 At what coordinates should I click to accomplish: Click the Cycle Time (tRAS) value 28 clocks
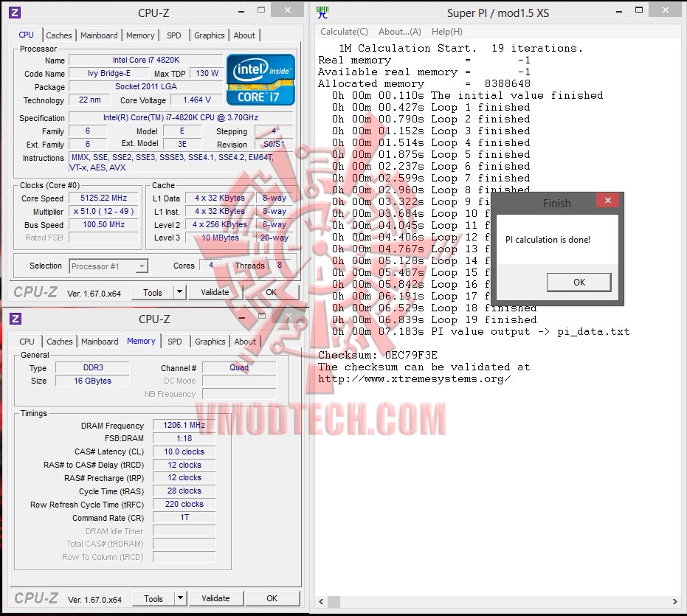pos(184,491)
